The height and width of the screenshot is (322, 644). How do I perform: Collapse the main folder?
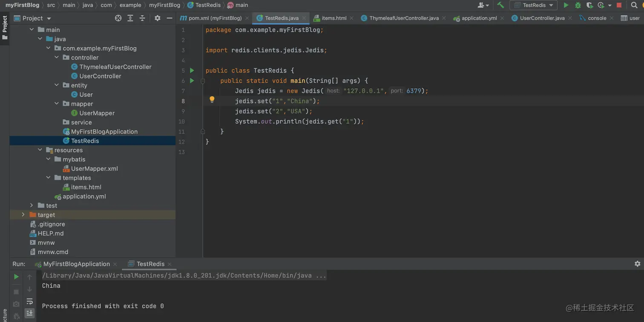tap(32, 30)
